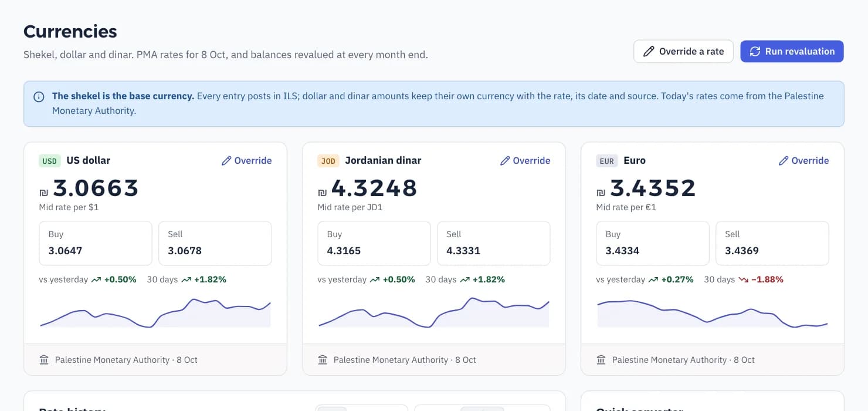868x411 pixels.
Task: Click the US dollar 30 days trend arrow
Action: click(x=187, y=280)
